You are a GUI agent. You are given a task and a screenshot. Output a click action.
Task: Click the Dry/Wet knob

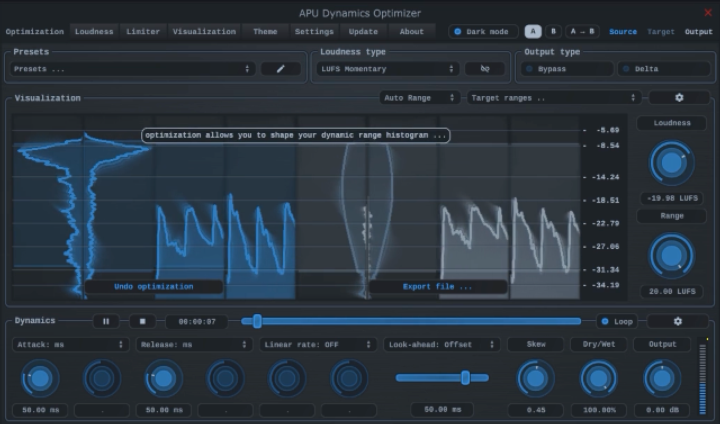click(598, 379)
